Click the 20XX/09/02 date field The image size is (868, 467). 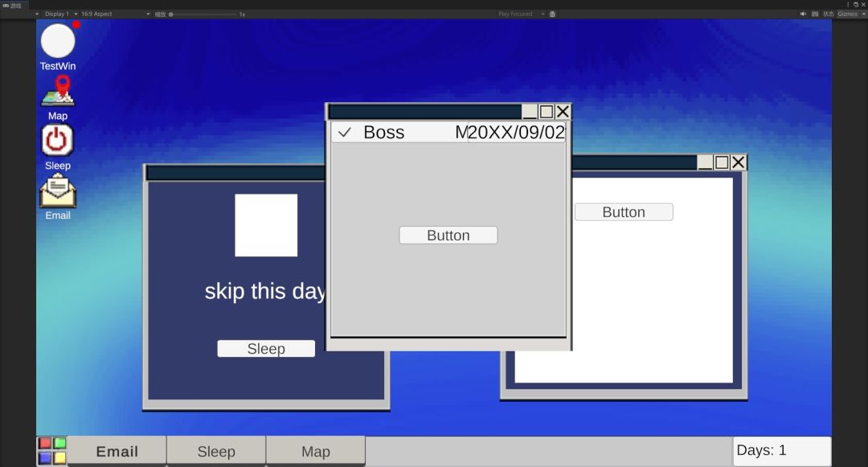[x=516, y=133]
